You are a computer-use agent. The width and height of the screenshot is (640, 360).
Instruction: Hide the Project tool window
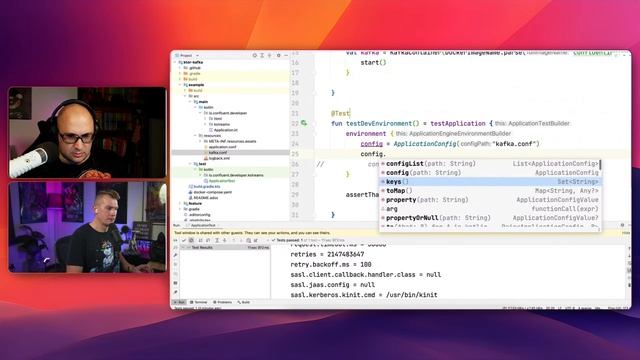286,56
